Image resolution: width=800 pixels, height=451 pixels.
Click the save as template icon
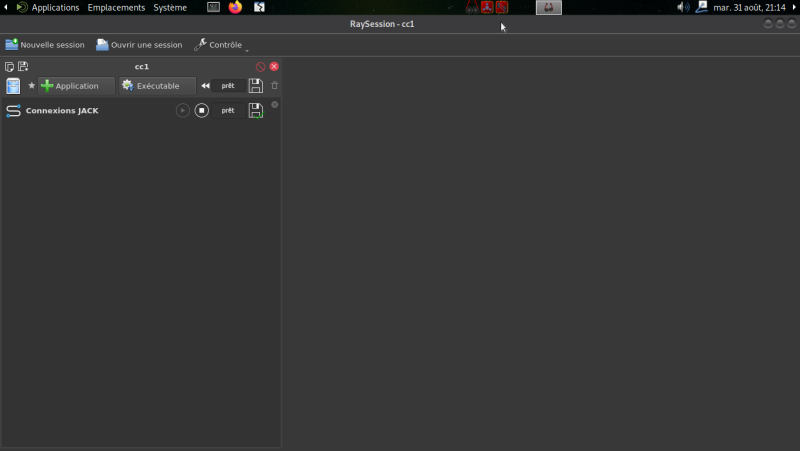coord(23,66)
